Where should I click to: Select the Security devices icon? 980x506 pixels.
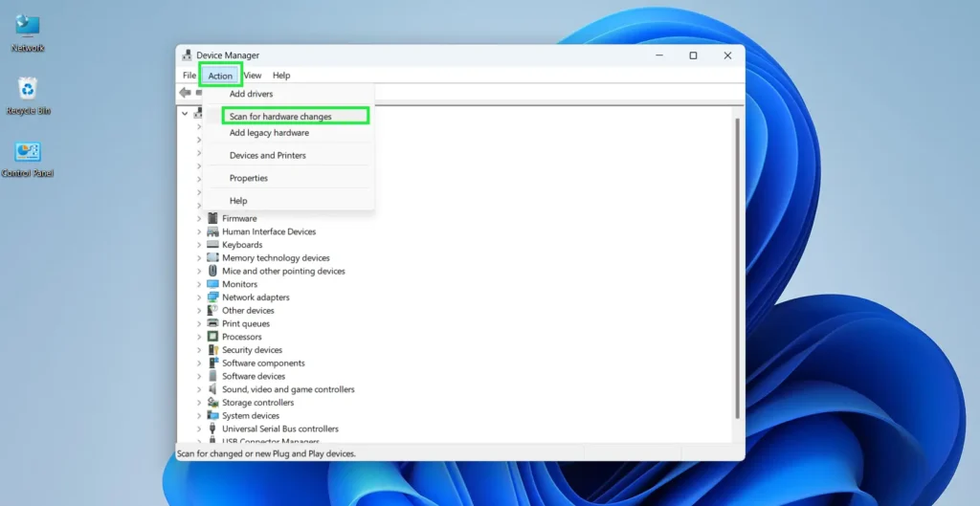[x=212, y=349]
